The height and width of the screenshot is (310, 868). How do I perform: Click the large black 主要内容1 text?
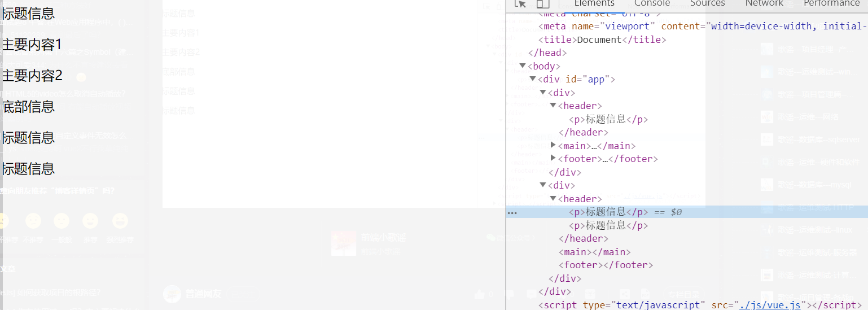32,45
